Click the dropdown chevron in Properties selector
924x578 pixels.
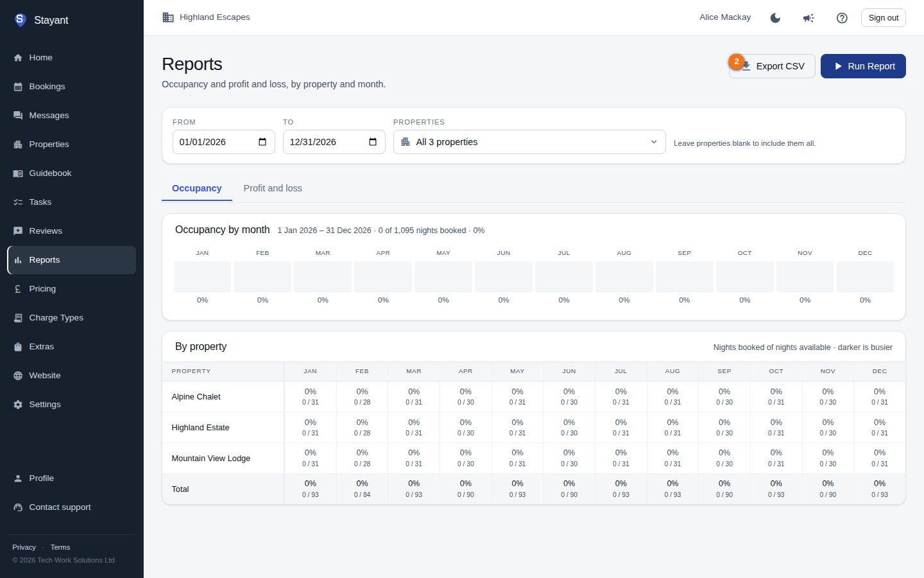point(654,142)
